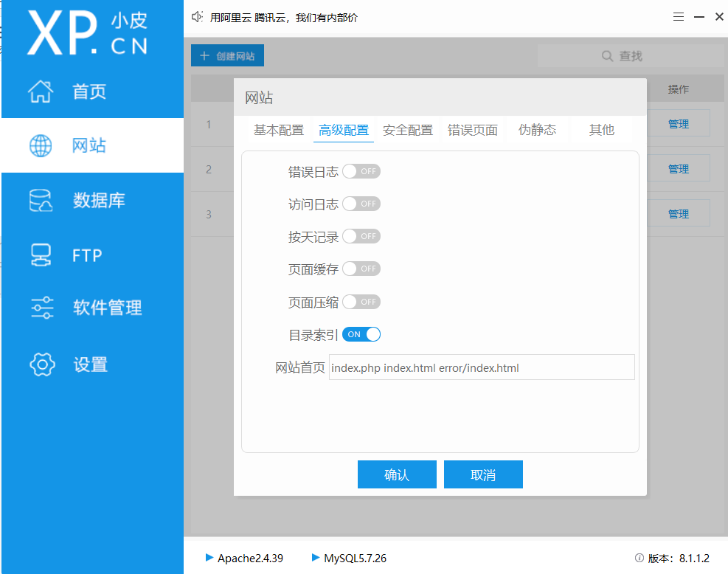This screenshot has height=574, width=728.
Task: Enable the 访问日志 switch
Action: click(x=361, y=204)
